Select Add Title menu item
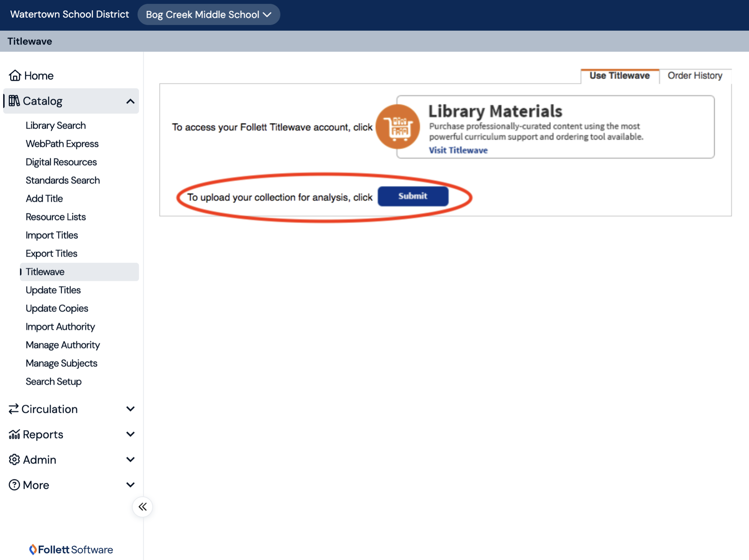This screenshot has height=560, width=749. pyautogui.click(x=44, y=198)
